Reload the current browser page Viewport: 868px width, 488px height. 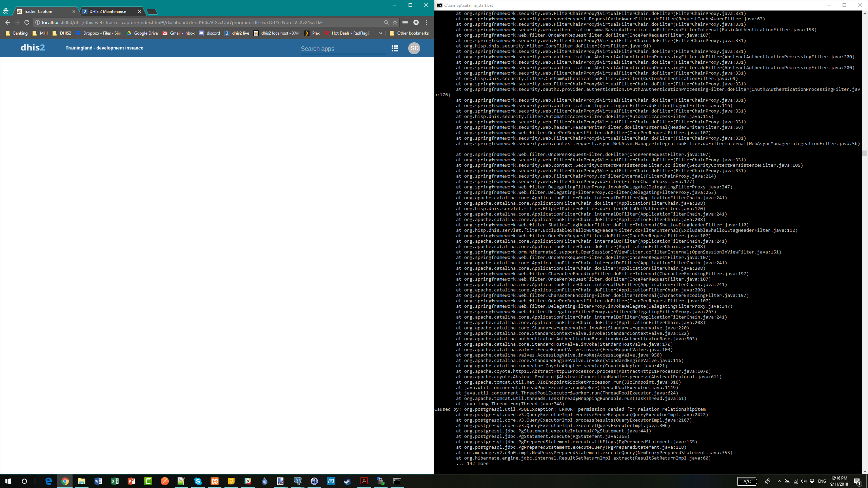pos(27,22)
